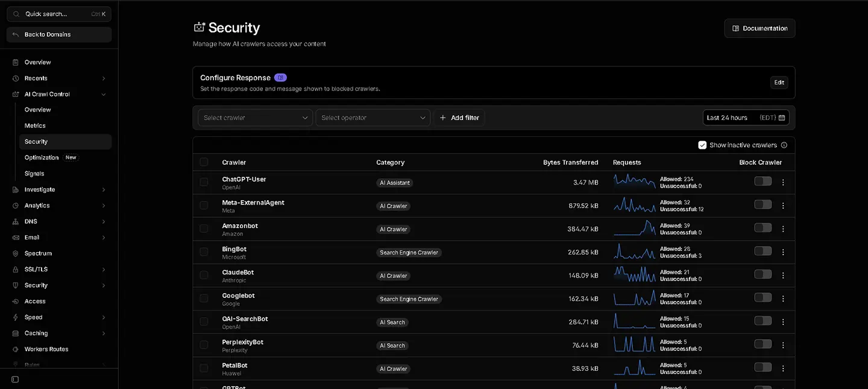Open the Last 24 hours date range picker

tap(746, 118)
